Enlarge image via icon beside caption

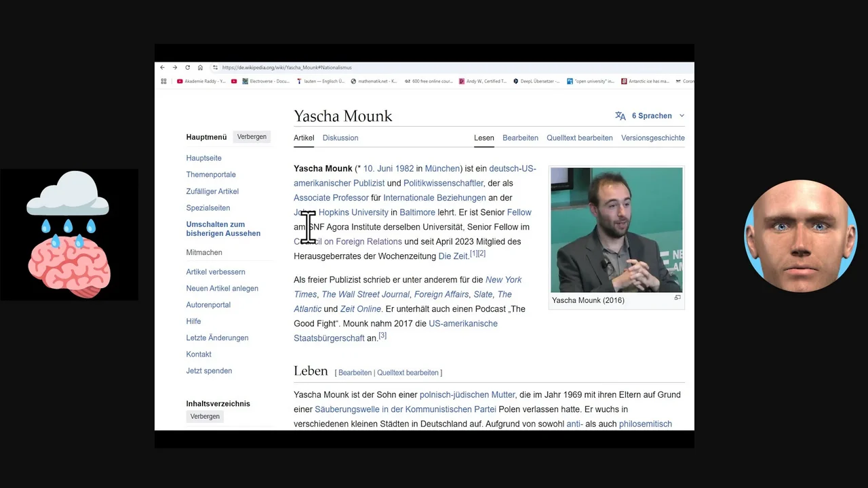tap(677, 298)
